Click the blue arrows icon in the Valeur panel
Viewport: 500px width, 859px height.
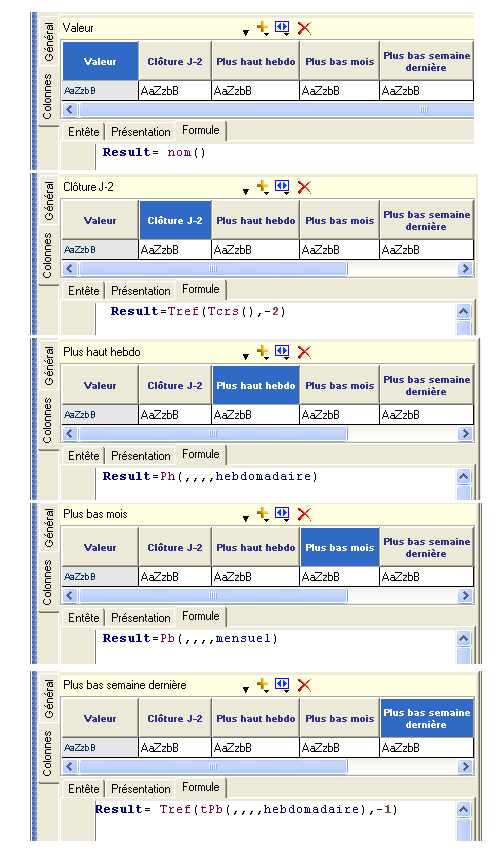282,27
